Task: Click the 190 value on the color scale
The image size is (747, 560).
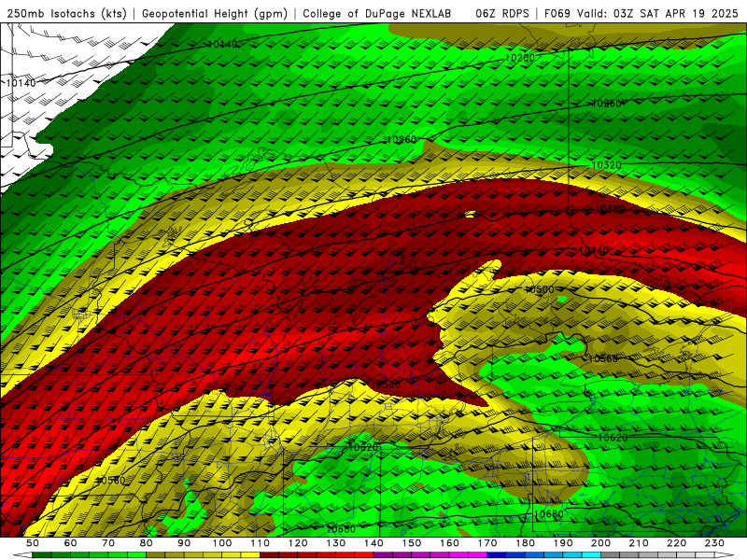Action: tap(563, 543)
